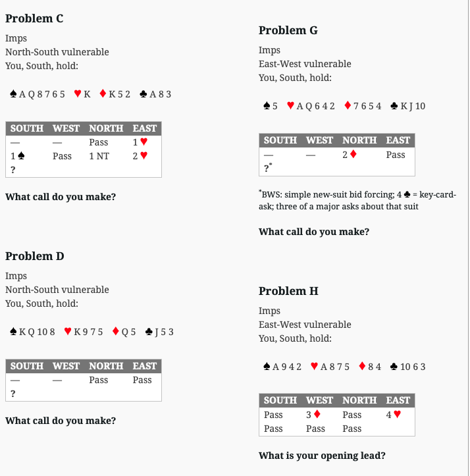Click the diamond icon before K 5 2

point(103,93)
